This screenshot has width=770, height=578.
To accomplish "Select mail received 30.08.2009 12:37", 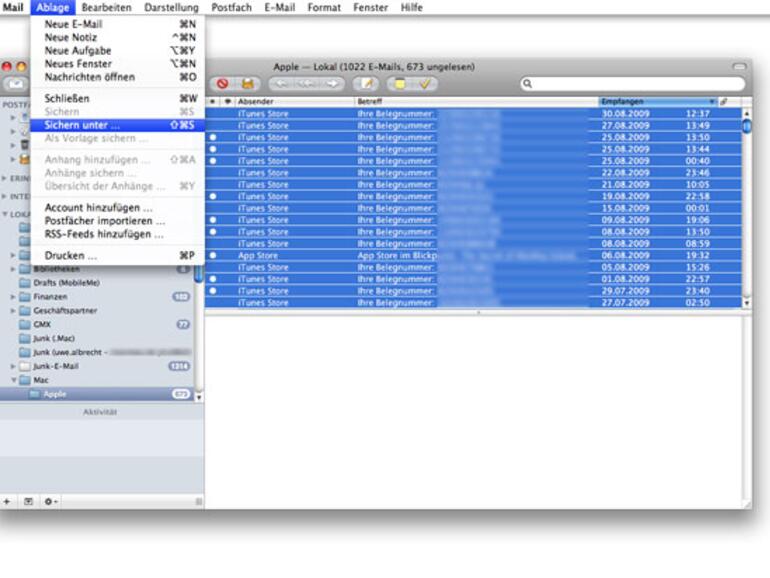I will 473,113.
